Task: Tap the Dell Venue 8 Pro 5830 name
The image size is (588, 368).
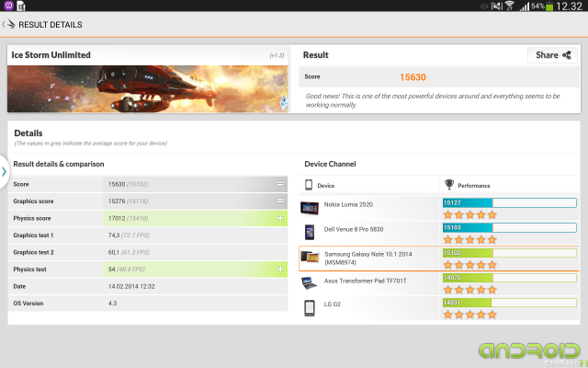Action: (354, 229)
